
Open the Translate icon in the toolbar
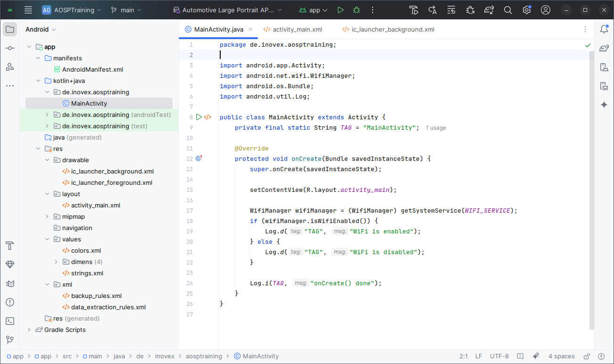(432, 10)
